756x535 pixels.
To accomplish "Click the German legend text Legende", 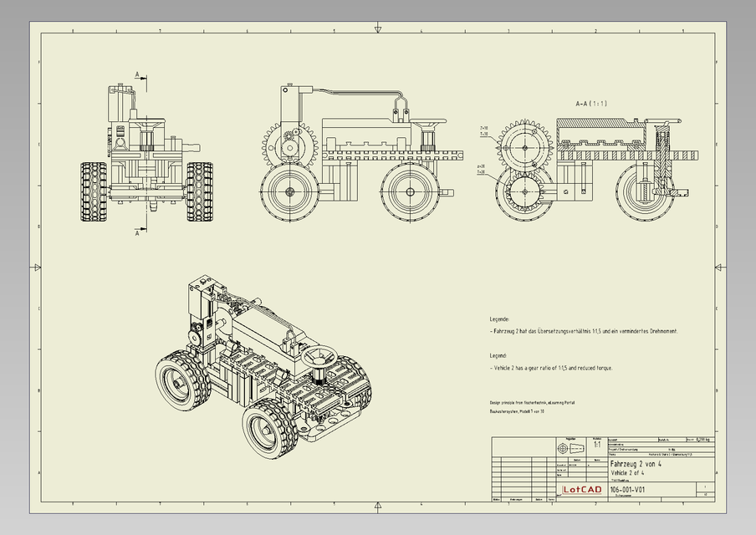I will tap(499, 318).
